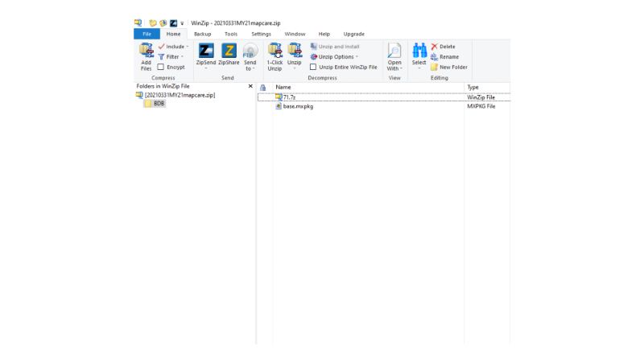Click second quick access toolbar icon
Image resolution: width=644 pixels, height=362 pixels.
(x=163, y=23)
